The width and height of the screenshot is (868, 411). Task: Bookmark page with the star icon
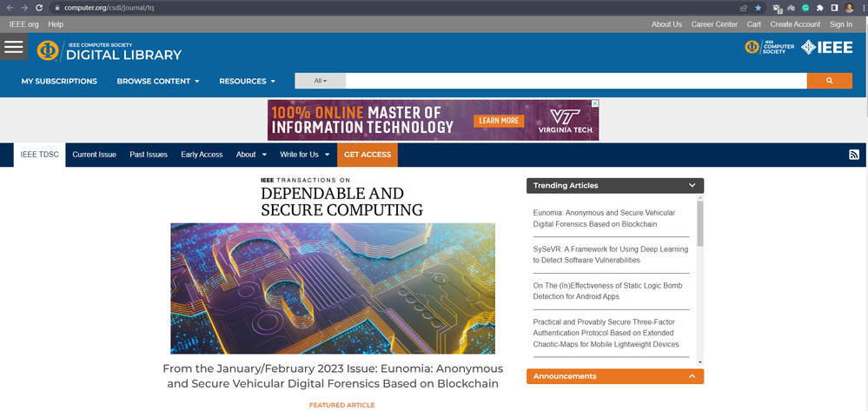758,7
